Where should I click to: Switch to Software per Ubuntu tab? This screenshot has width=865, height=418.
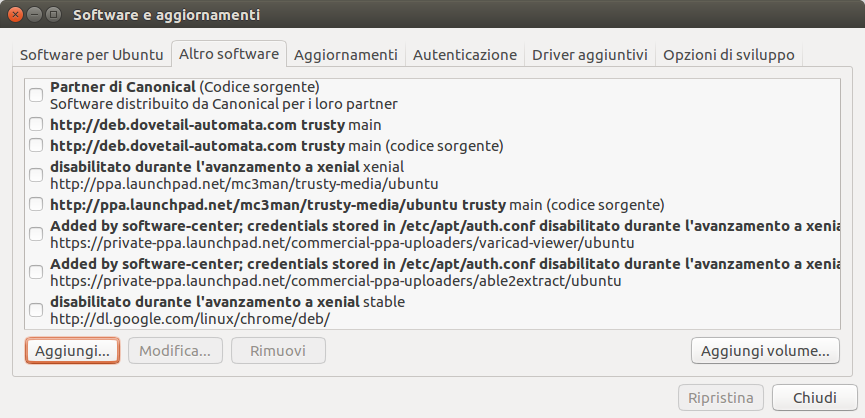[92, 55]
